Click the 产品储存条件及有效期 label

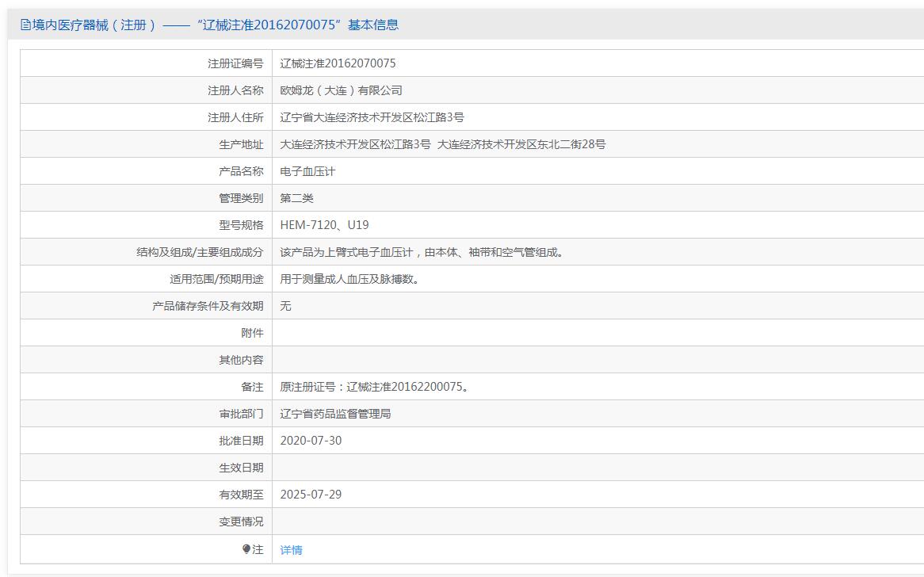pyautogui.click(x=208, y=306)
